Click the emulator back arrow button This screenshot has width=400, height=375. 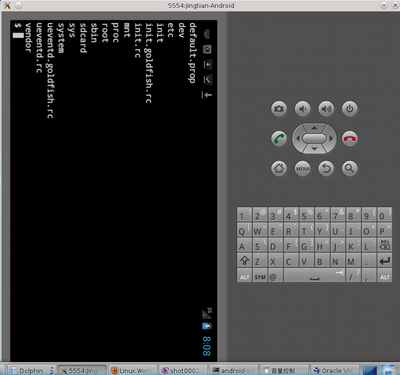326,168
